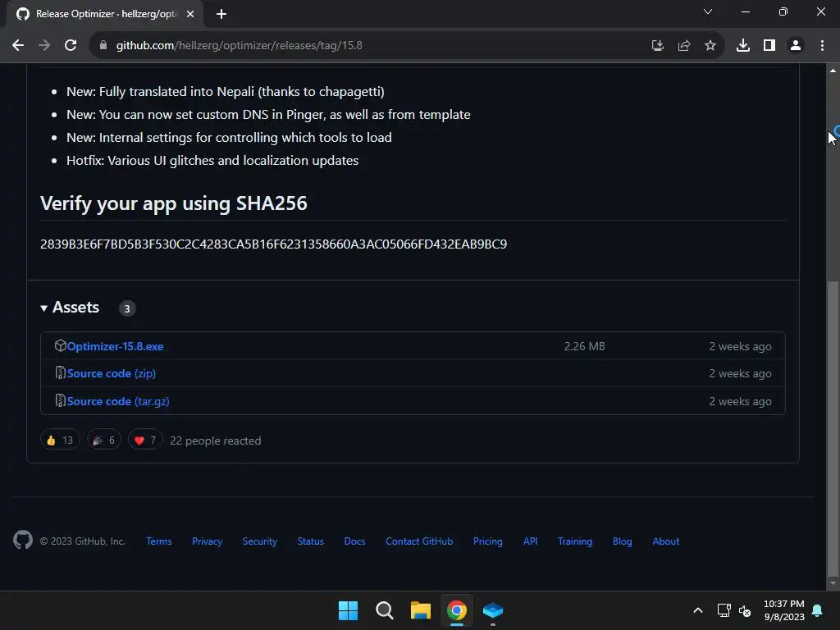Open the Chrome downloads icon

tap(742, 46)
